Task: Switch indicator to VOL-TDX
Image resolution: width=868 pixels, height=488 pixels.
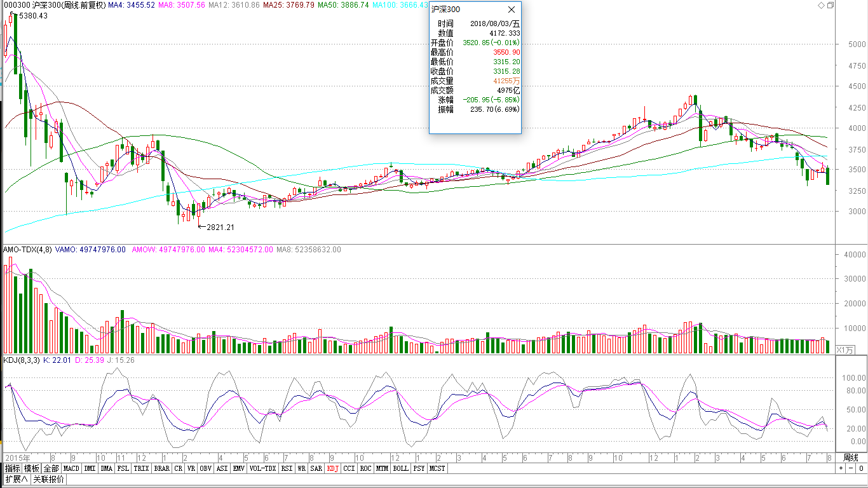Action: (262, 469)
